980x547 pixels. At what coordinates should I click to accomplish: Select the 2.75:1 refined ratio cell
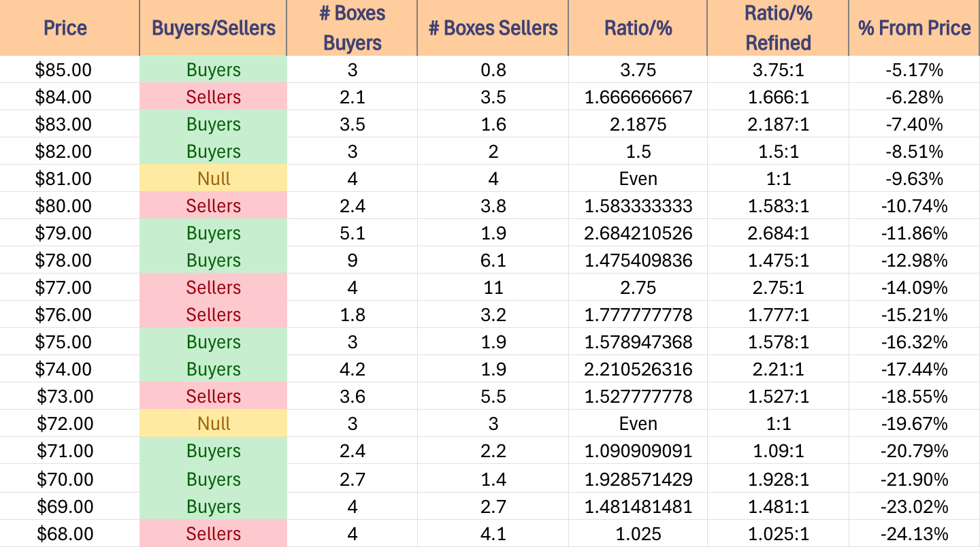pos(778,288)
